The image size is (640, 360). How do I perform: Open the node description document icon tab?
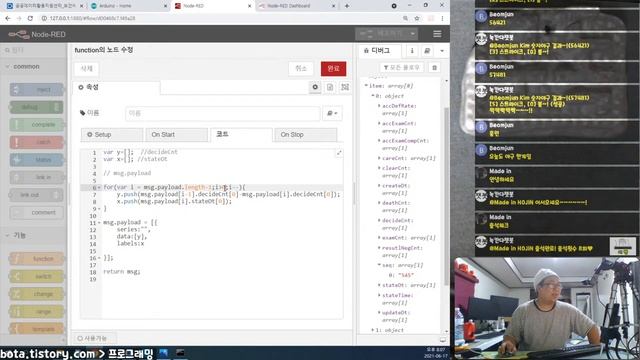point(330,87)
